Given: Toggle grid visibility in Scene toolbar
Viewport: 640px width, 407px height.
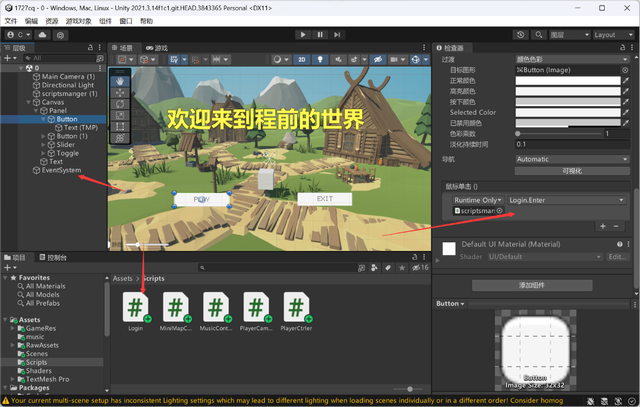Looking at the screenshot, I should click(x=174, y=60).
